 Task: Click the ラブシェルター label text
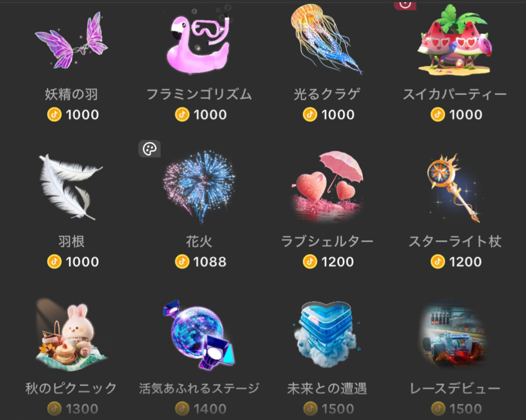click(327, 241)
